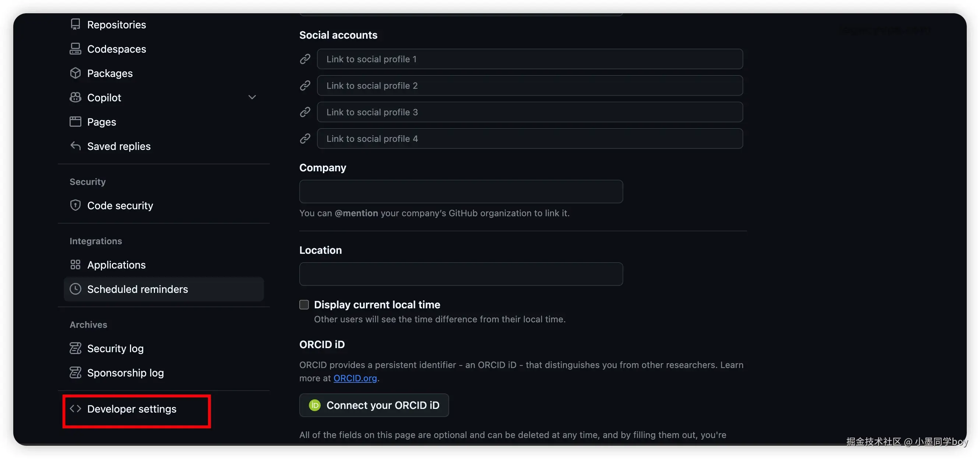Click the Repositories book icon

coord(75,24)
